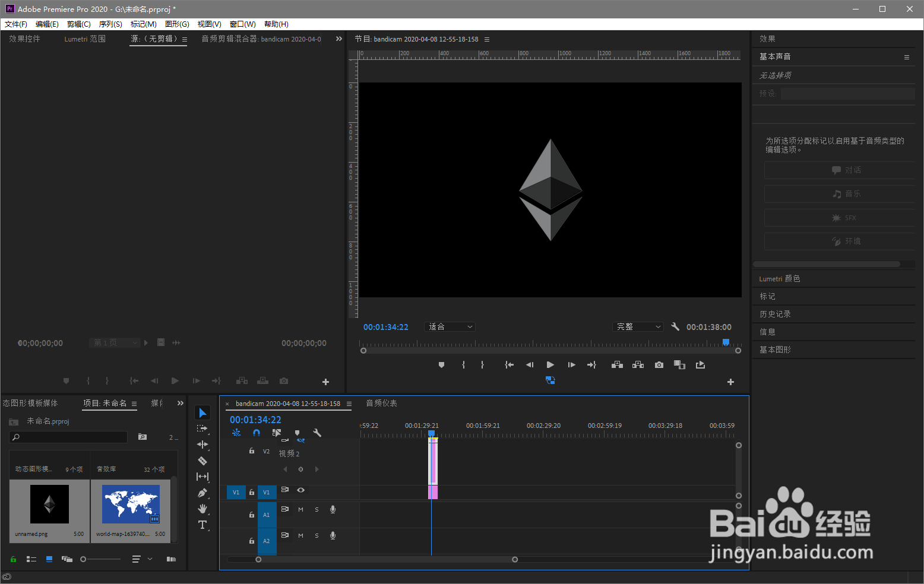924x584 pixels.
Task: Mark In point in program monitor
Action: coord(463,365)
